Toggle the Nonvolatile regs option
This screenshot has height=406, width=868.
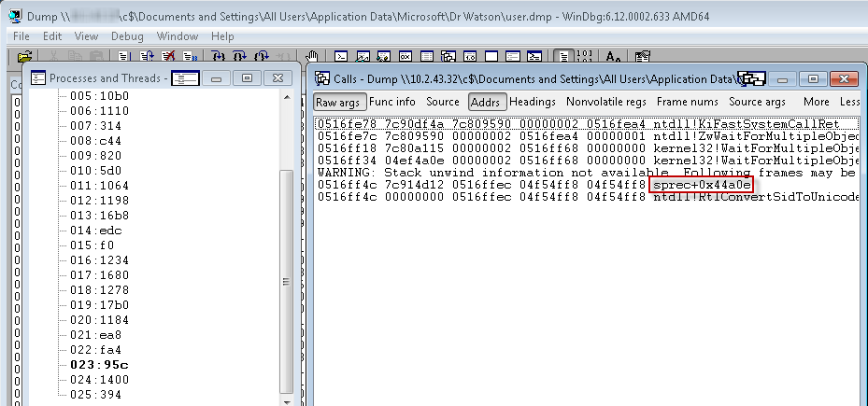tap(605, 102)
